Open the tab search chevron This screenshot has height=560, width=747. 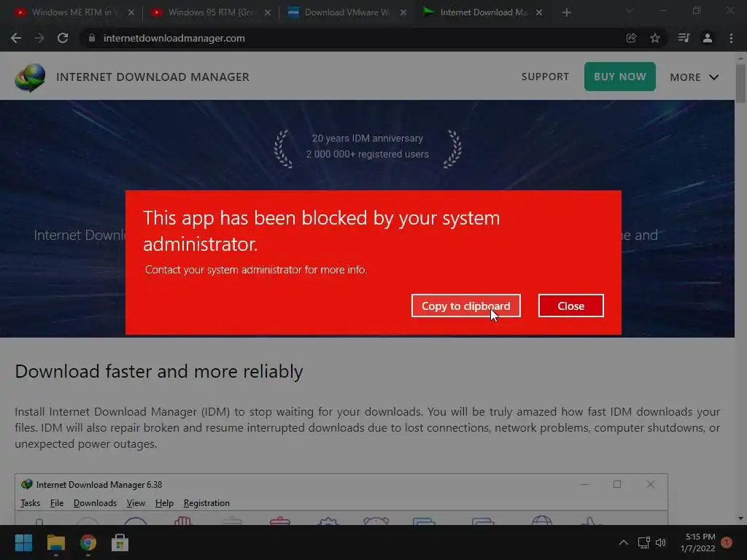point(629,10)
